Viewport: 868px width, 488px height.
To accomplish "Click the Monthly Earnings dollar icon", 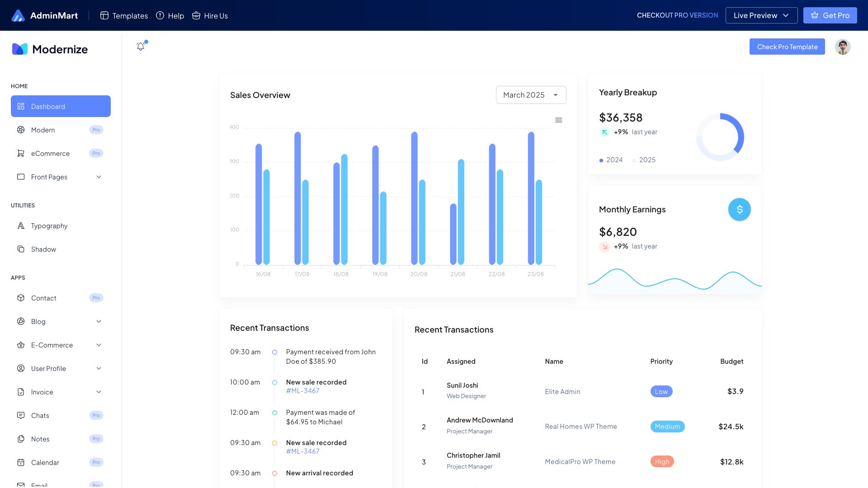I will point(739,209).
